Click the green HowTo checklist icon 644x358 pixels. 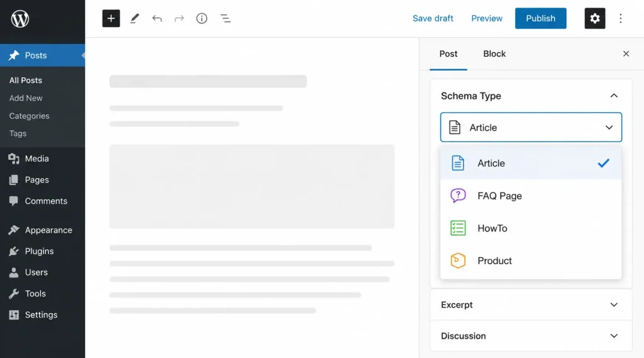458,228
